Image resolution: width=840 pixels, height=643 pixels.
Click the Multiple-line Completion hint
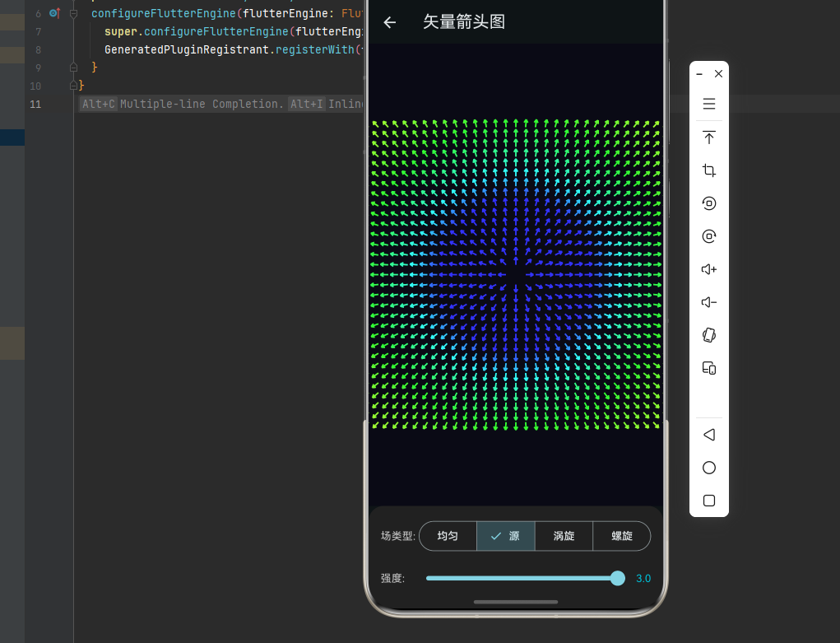(202, 104)
